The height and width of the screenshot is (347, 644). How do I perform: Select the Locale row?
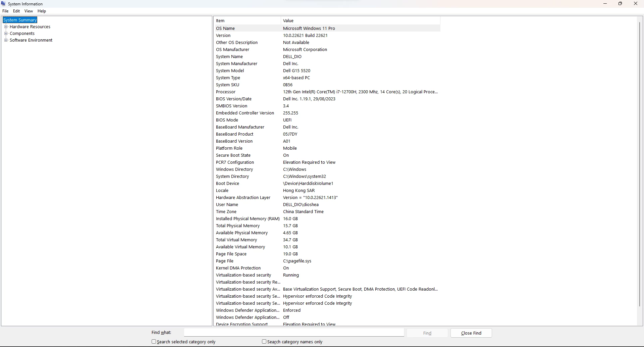point(327,191)
